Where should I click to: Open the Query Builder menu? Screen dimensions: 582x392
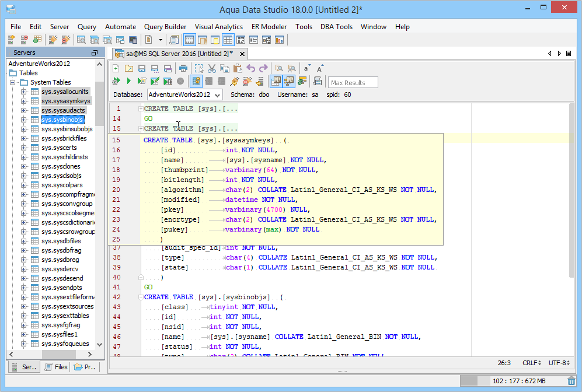point(165,27)
